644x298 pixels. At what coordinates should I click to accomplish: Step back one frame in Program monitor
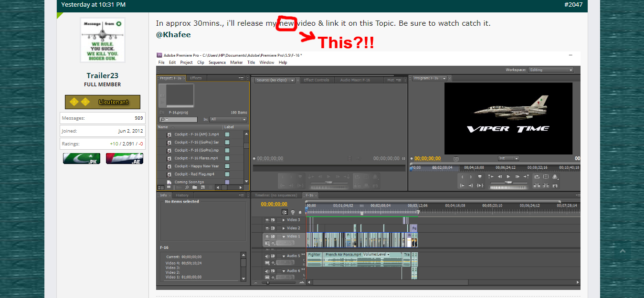coord(499,176)
